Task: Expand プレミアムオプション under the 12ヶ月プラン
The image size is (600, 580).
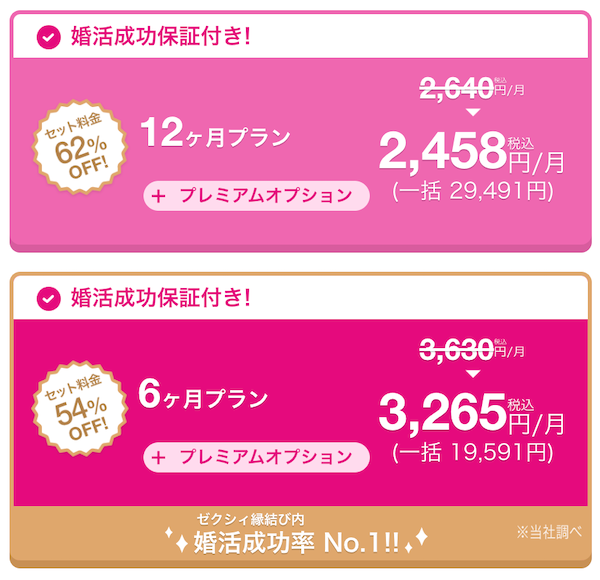Action: (x=256, y=195)
